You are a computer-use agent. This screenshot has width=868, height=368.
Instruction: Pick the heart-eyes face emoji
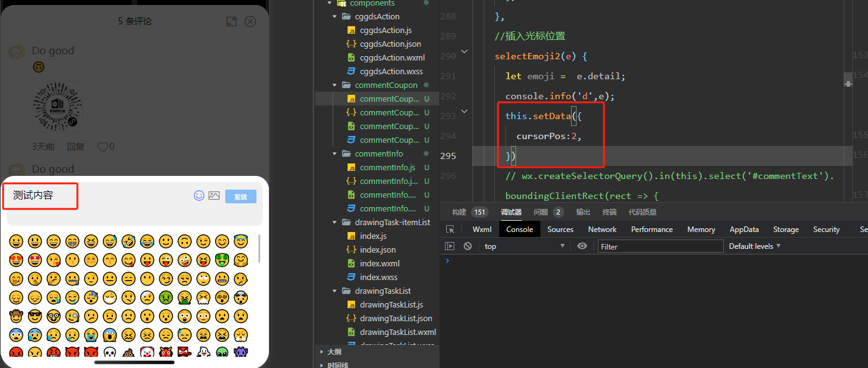click(16, 260)
